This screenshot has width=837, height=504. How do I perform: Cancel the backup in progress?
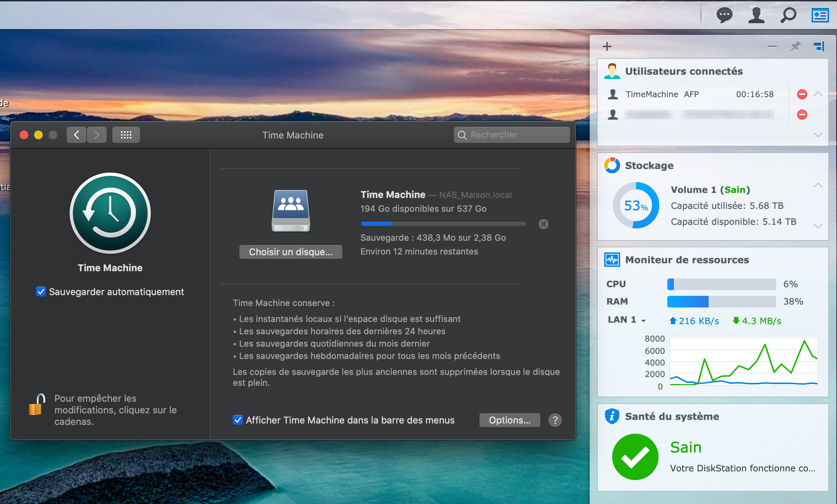tap(543, 224)
